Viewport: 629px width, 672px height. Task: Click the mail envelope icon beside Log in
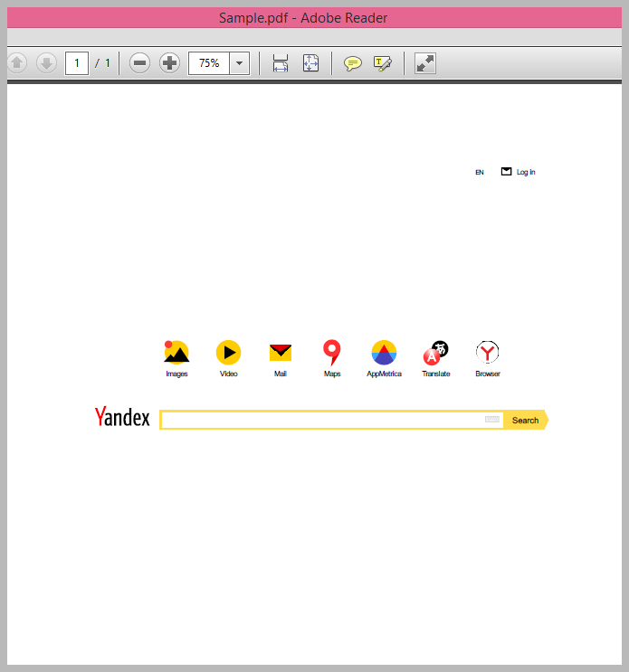point(507,172)
